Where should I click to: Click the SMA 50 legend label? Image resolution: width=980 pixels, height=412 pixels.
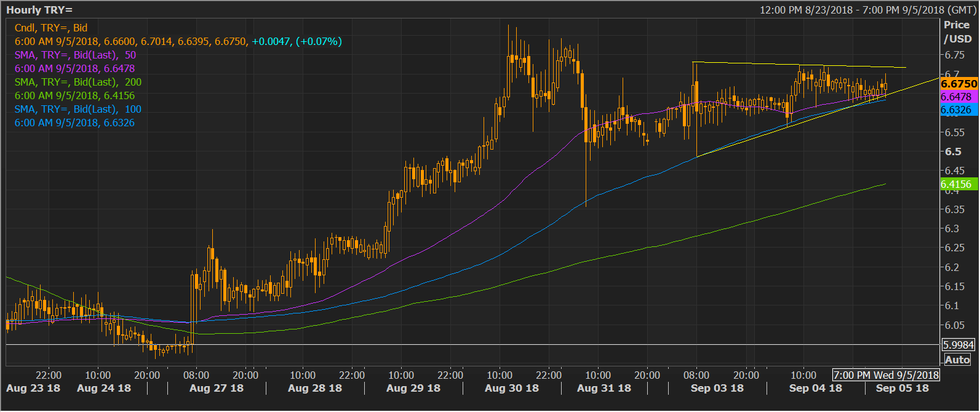75,55
